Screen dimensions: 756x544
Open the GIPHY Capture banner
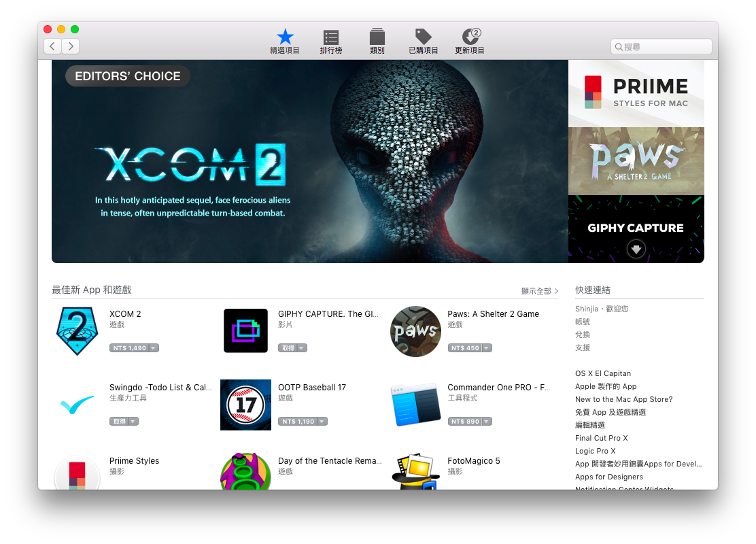636,229
